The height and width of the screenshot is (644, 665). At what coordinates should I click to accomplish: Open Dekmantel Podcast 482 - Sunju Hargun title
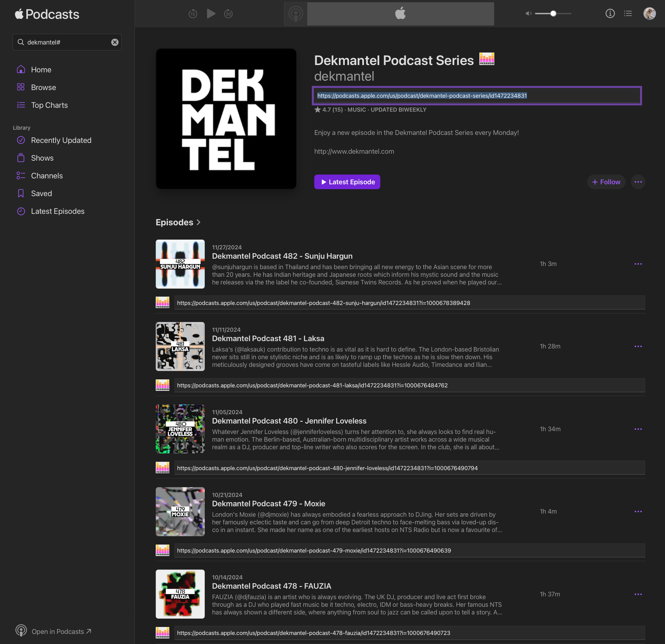pyautogui.click(x=282, y=256)
